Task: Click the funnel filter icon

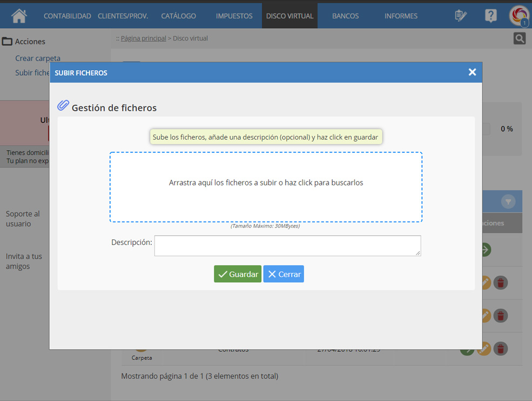Action: tap(508, 202)
